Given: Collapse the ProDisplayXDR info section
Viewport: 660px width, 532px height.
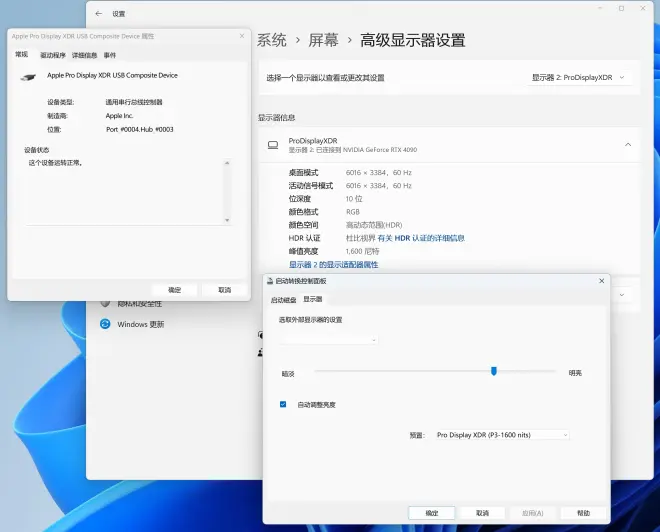Looking at the screenshot, I should [628, 145].
